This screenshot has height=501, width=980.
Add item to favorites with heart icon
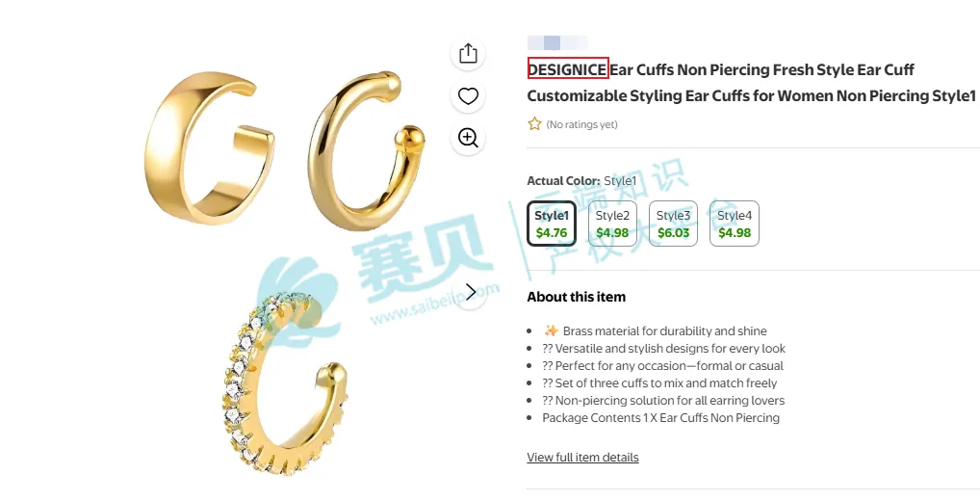(468, 96)
